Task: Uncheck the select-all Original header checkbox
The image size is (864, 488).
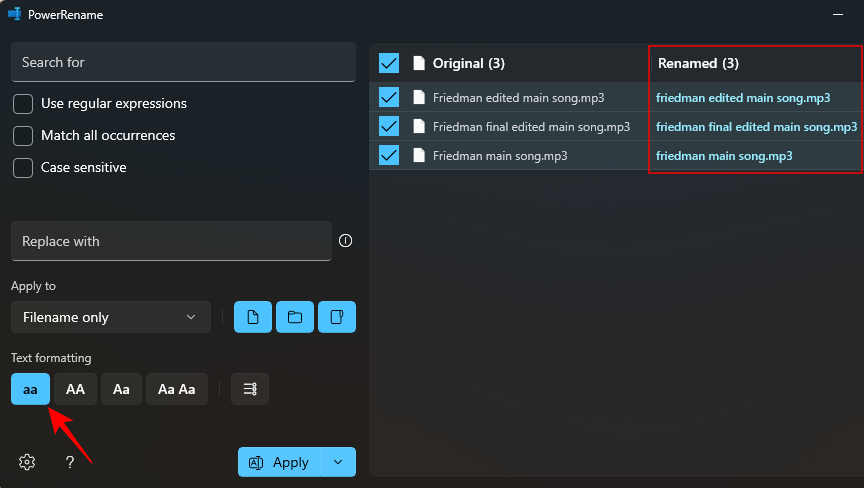Action: pos(389,63)
